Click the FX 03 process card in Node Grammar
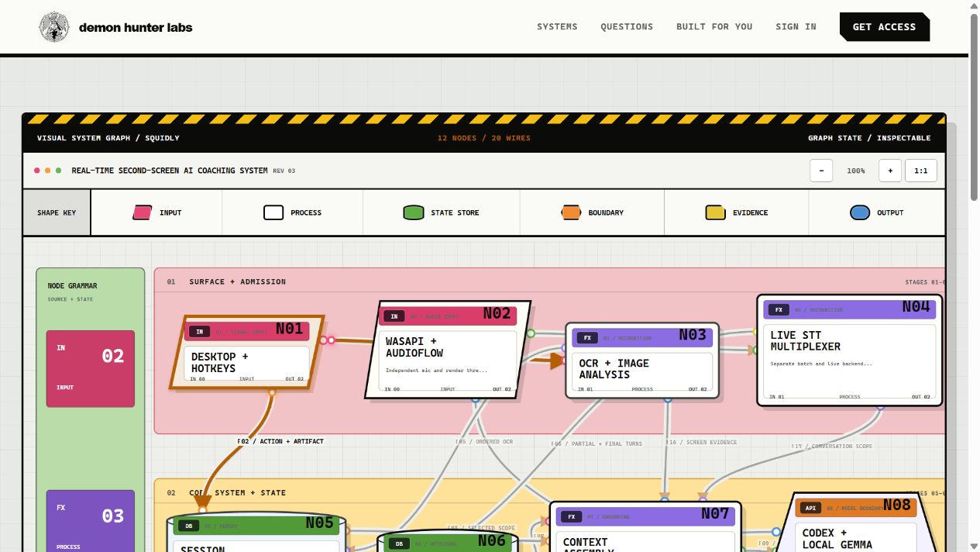 (91, 521)
